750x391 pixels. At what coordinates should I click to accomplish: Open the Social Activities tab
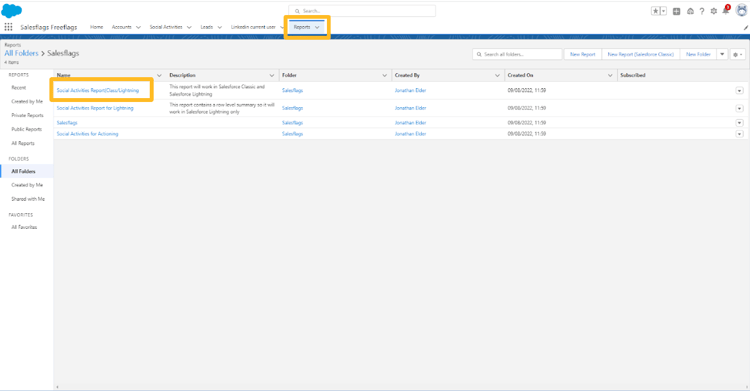[166, 27]
